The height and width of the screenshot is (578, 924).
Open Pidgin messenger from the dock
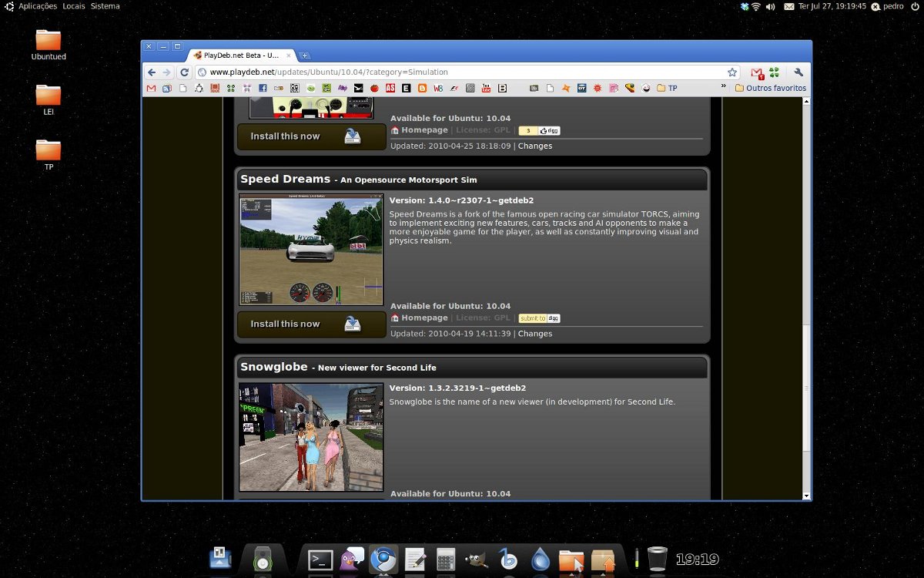pos(352,560)
